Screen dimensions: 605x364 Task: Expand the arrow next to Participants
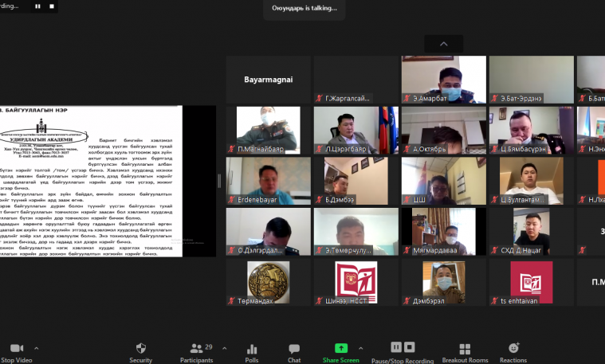[223, 348]
